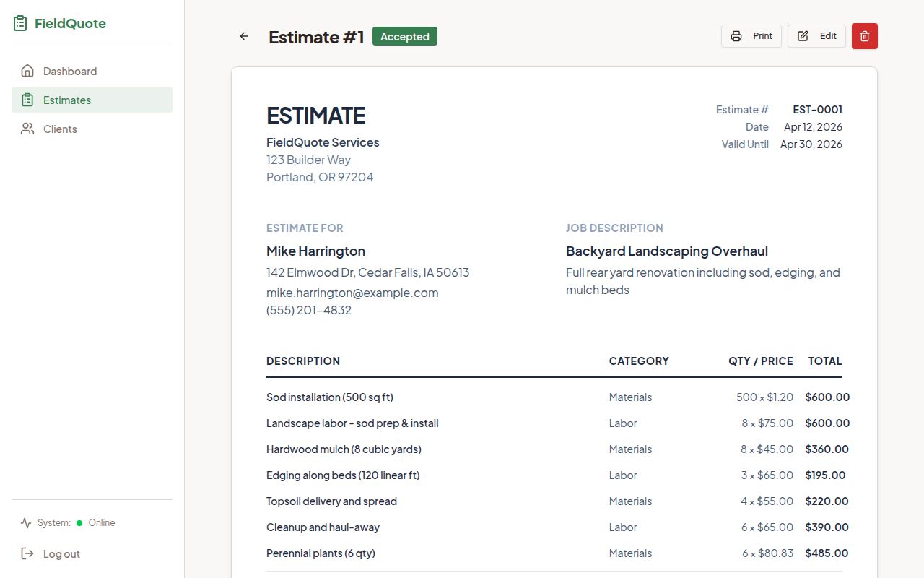Click the back arrow next to Estimate #1

[243, 35]
